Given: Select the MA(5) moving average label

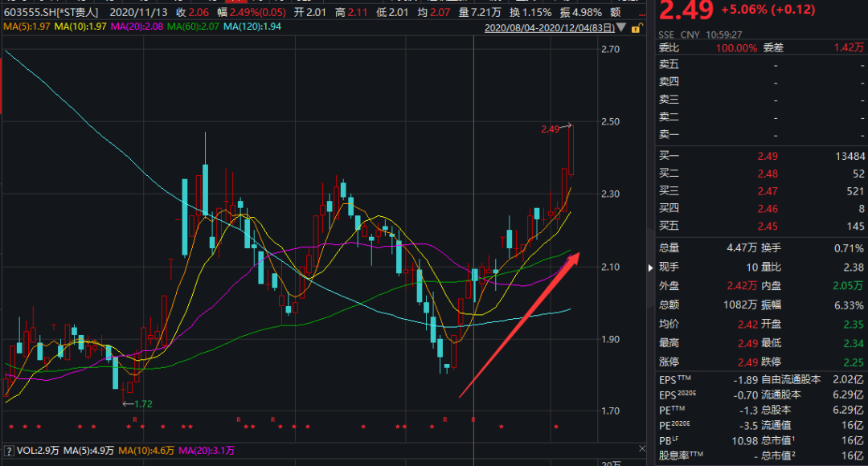Looking at the screenshot, I should [x=25, y=28].
